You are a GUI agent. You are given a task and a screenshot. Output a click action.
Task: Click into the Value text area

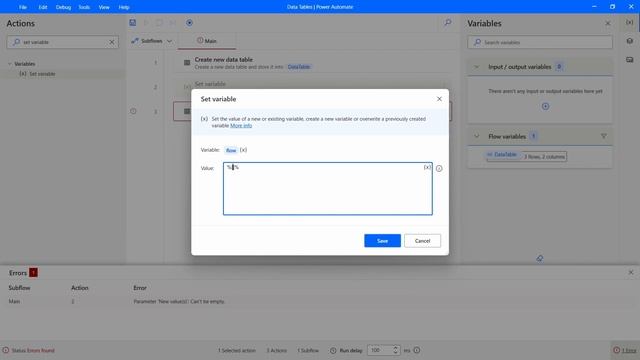pos(328,189)
